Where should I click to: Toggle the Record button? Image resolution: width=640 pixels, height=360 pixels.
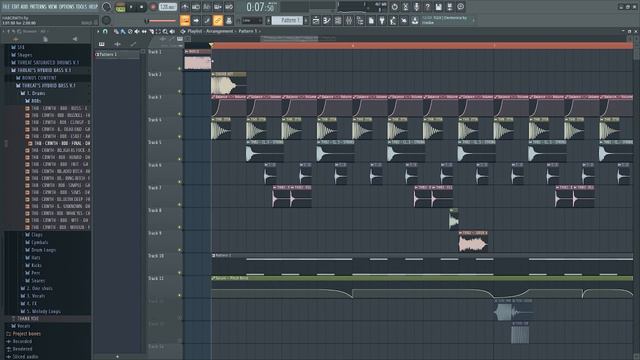click(x=153, y=7)
